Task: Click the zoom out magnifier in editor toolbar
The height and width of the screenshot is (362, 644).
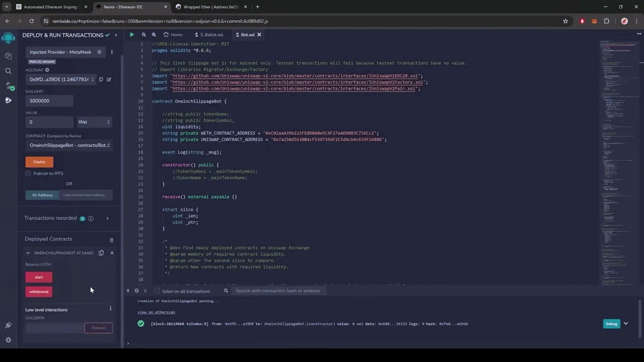Action: (144, 35)
